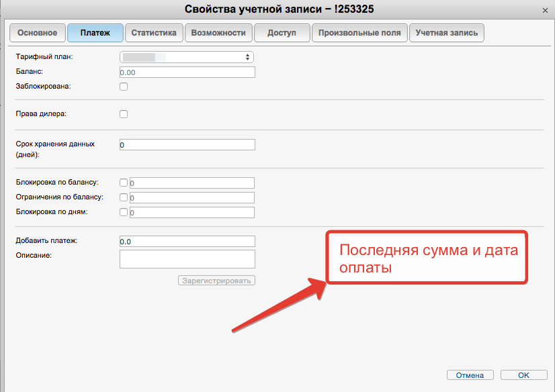Open the Доступ tab
The height and width of the screenshot is (392, 555).
click(282, 33)
